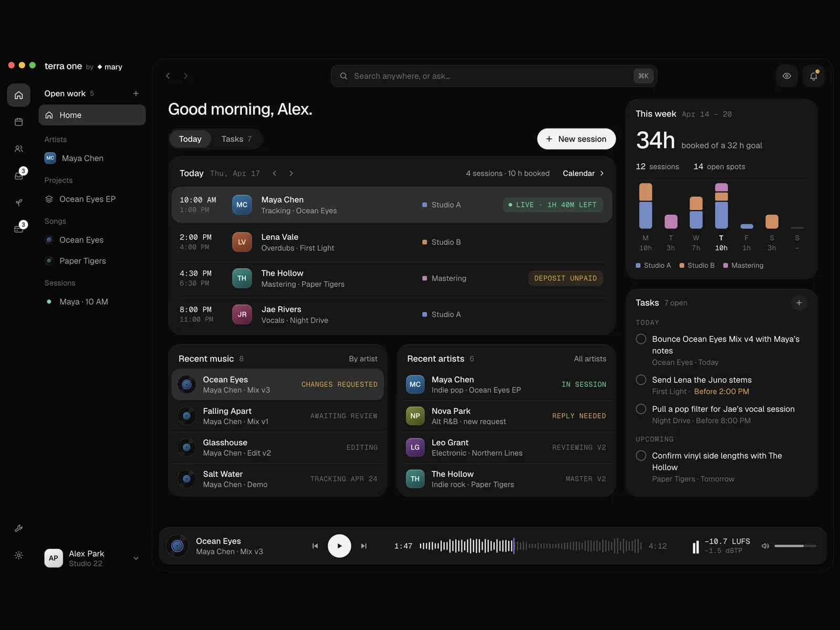
Task: Adjust the player volume slider
Action: coord(795,546)
